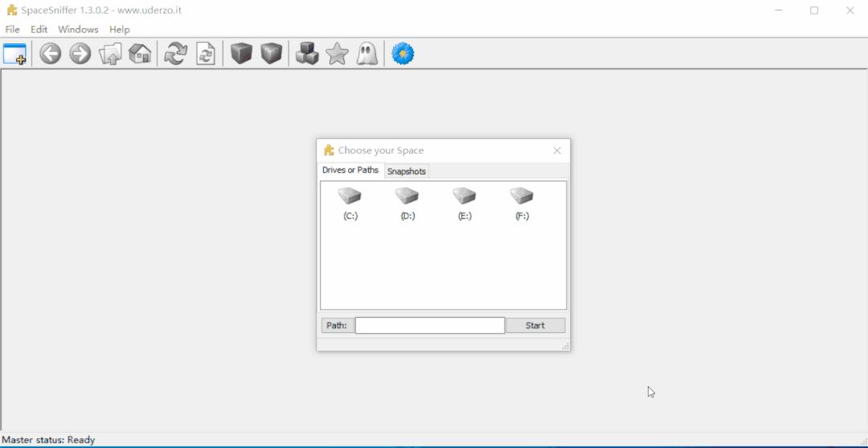Click the stacked cubes icon
This screenshot has width=868, height=448.
[x=307, y=54]
